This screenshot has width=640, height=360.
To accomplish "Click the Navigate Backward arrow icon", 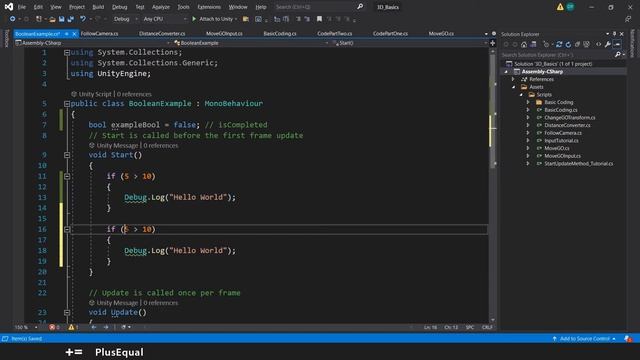I will (x=12, y=19).
